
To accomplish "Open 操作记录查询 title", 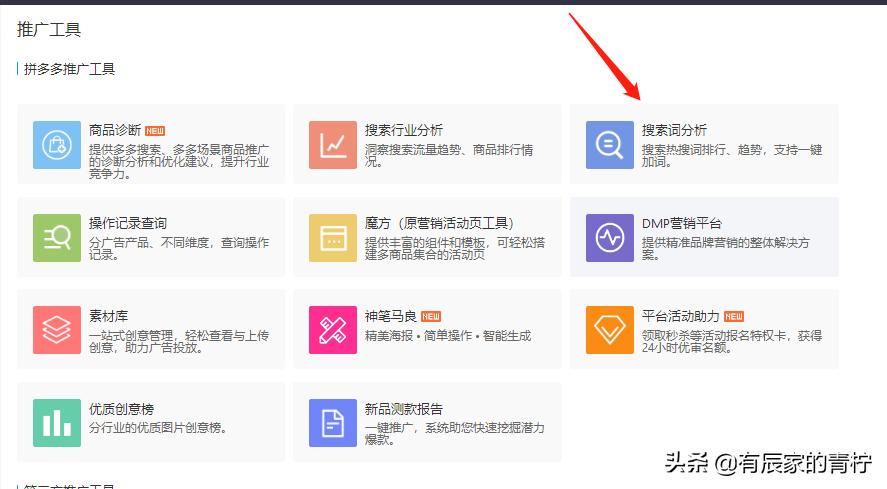I will click(128, 223).
